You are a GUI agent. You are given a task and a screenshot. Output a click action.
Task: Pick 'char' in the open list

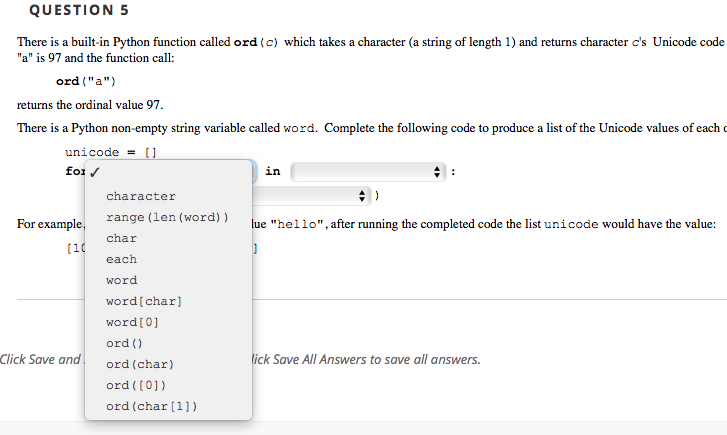coord(122,238)
